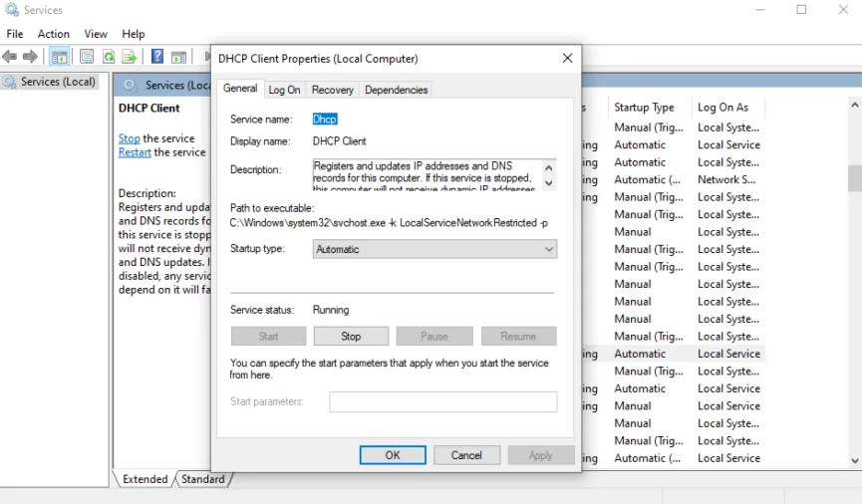
Task: Open the View menu
Action: pyautogui.click(x=96, y=34)
